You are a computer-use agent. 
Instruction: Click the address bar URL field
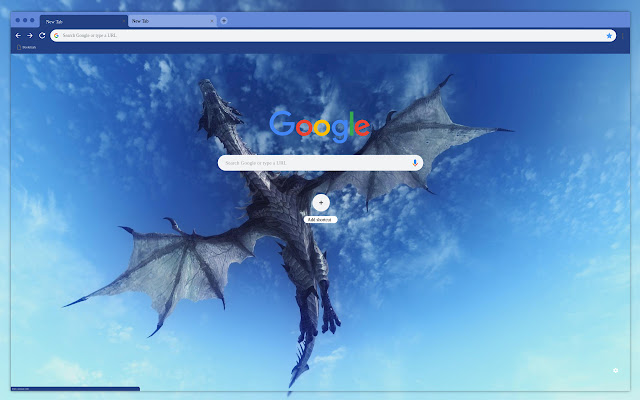tap(333, 36)
